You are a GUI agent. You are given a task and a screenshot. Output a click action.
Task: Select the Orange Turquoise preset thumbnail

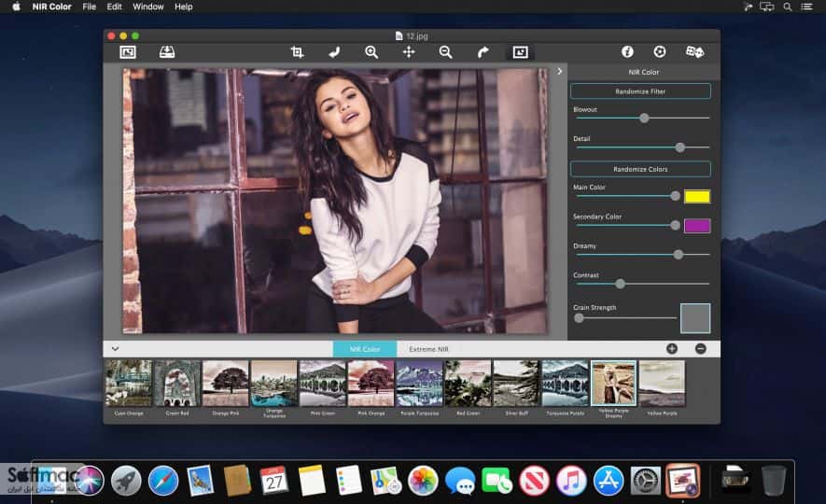tap(273, 384)
